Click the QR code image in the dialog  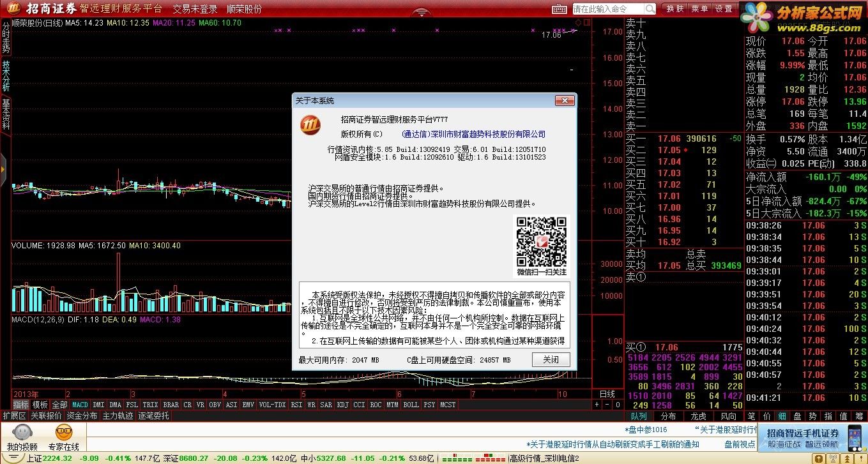click(541, 242)
